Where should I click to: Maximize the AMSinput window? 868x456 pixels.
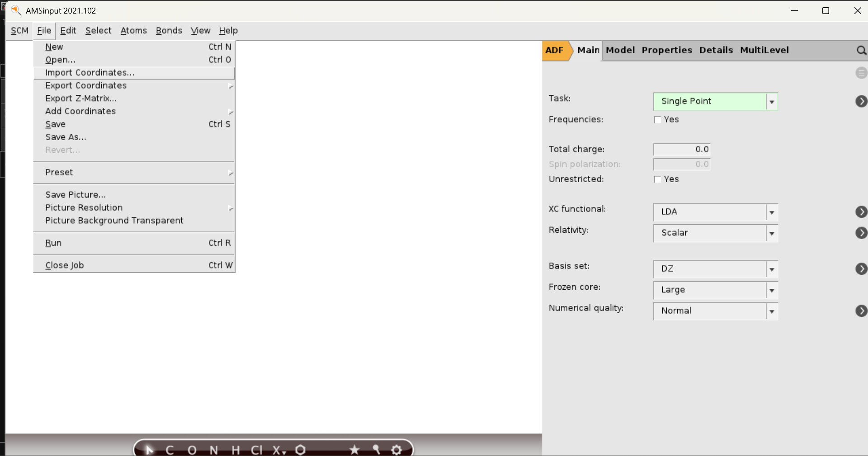pyautogui.click(x=826, y=10)
